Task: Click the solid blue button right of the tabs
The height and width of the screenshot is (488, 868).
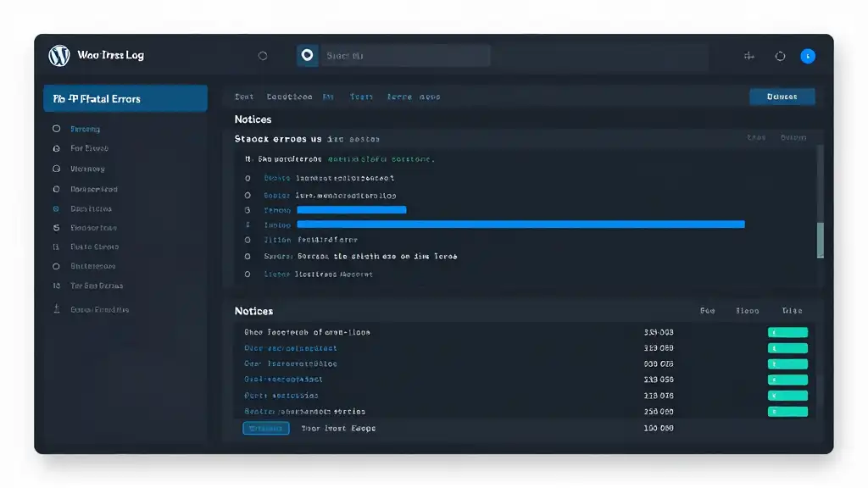Action: pyautogui.click(x=782, y=97)
